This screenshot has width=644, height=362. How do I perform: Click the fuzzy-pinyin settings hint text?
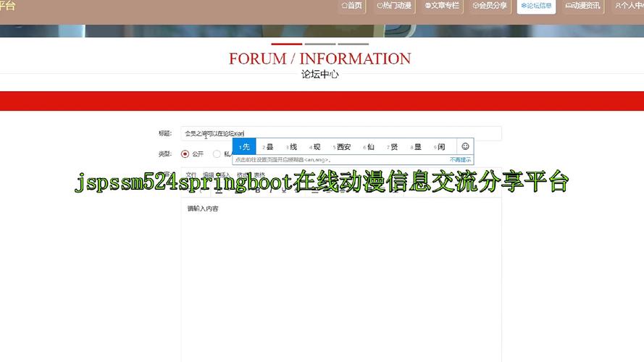pos(283,160)
